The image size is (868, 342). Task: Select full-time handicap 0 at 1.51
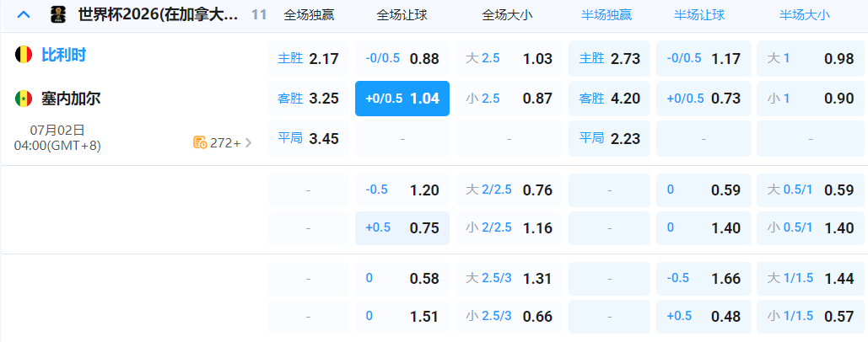402,317
